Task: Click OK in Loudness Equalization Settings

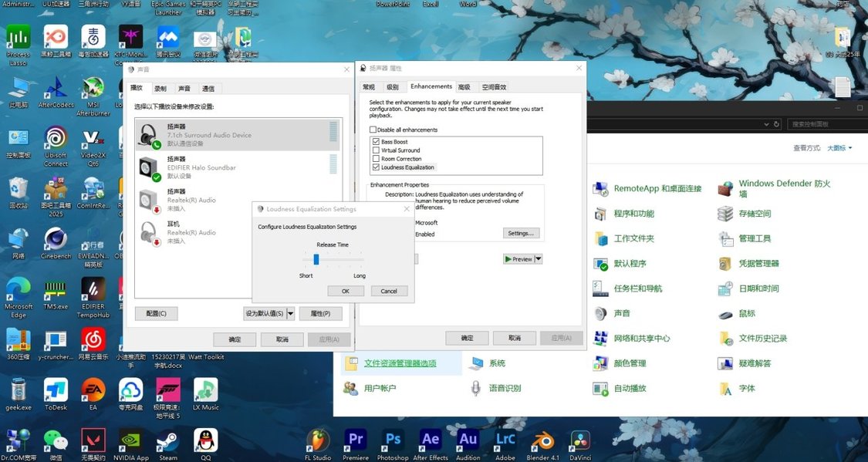Action: click(346, 291)
